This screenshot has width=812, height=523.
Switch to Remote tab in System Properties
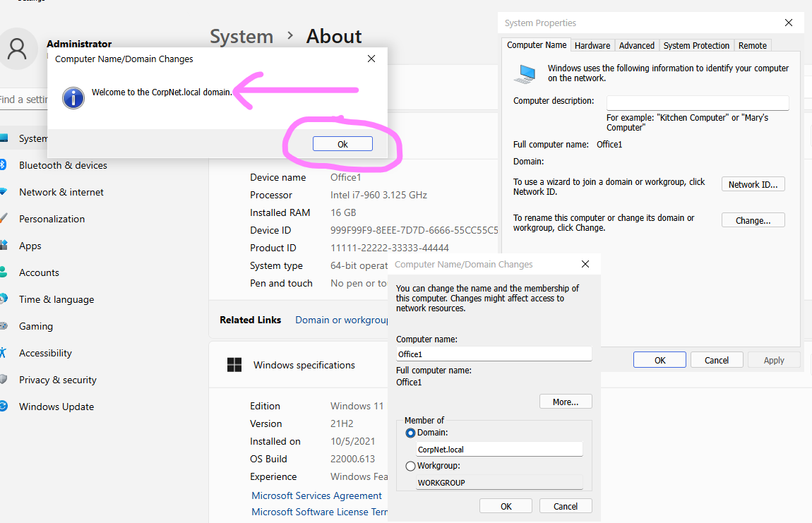(x=753, y=46)
